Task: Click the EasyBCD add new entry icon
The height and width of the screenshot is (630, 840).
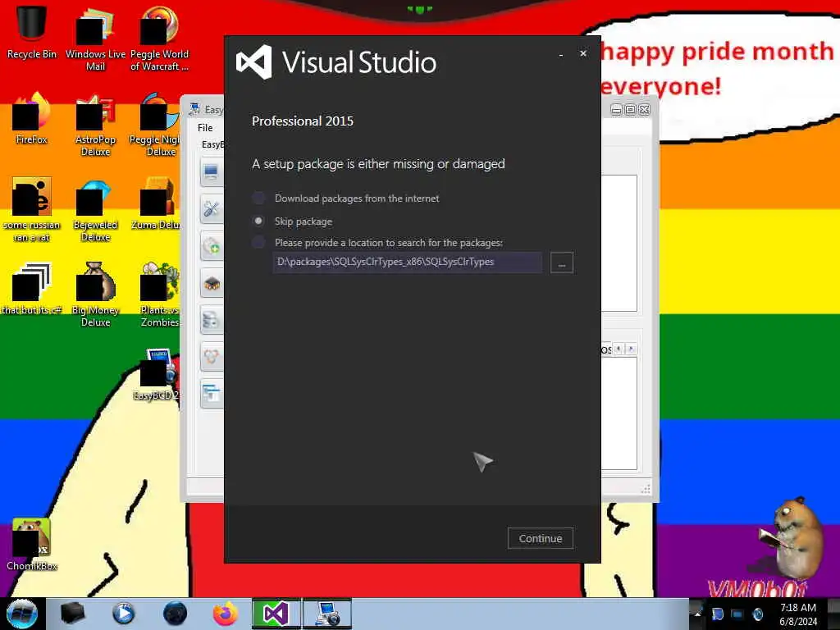Action: [x=212, y=246]
